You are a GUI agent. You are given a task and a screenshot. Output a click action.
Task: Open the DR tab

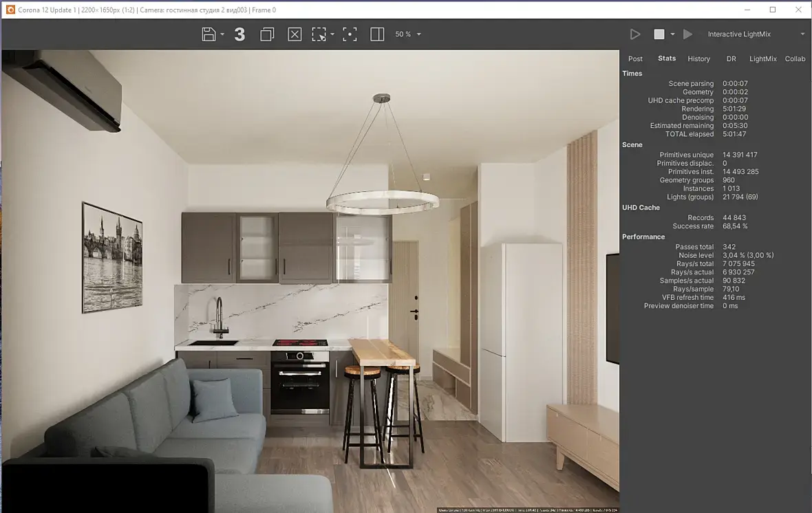(x=731, y=58)
